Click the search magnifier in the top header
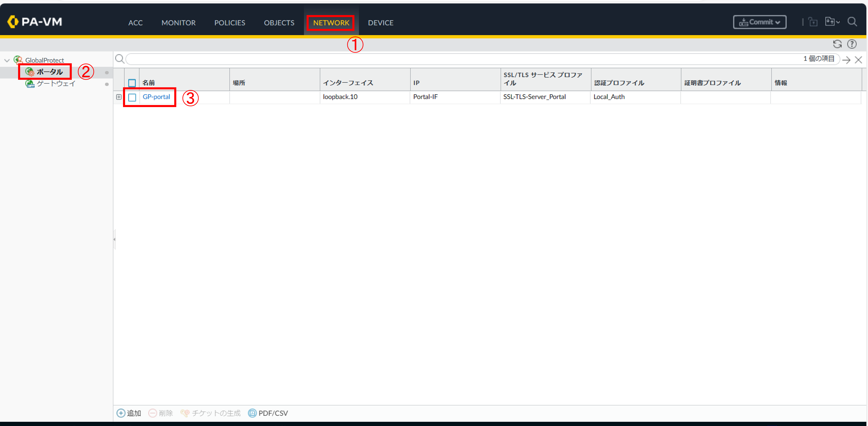Screen dimensions: 868x426 852,22
